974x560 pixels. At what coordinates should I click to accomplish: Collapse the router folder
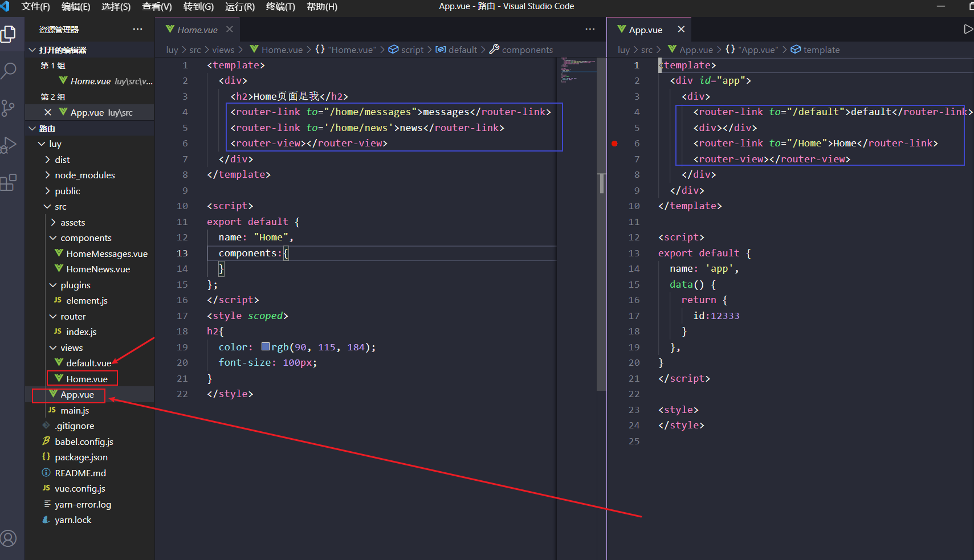click(x=53, y=316)
